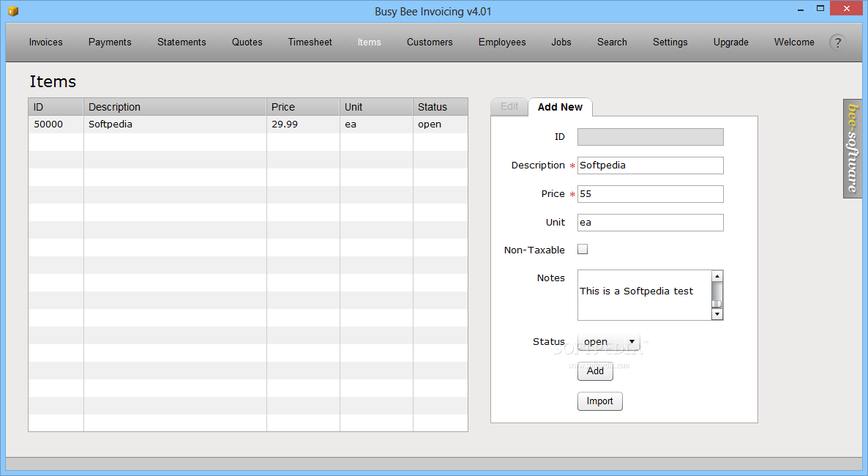This screenshot has height=476, width=868.
Task: Open the Status dropdown showing open
Action: pos(608,341)
